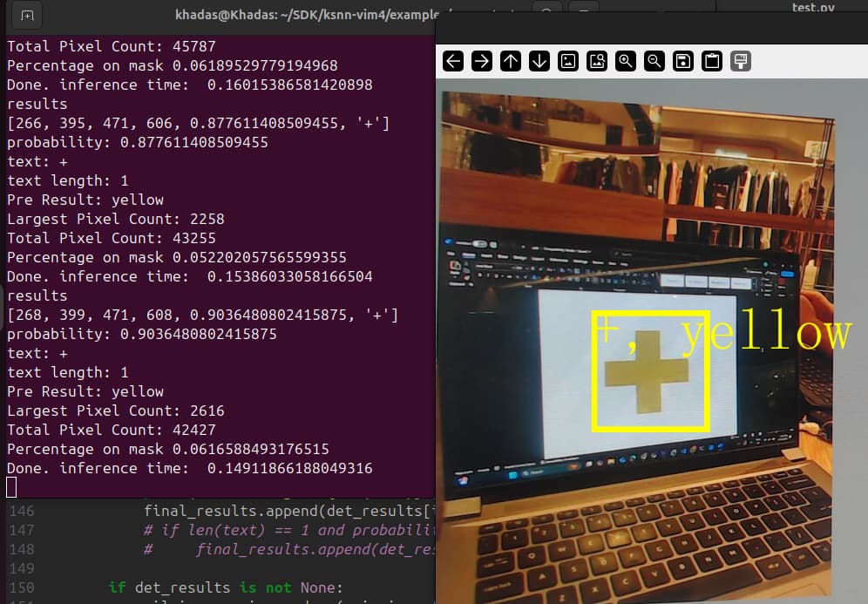Click the result list starting with [268, 399
Screen dimensions: 868x604
[x=202, y=315]
